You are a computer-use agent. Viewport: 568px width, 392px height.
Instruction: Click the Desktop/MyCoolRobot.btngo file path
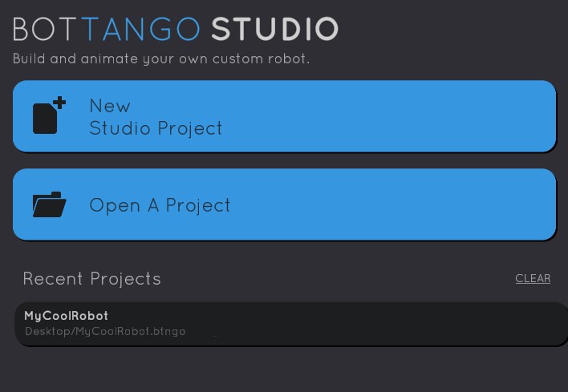(x=105, y=331)
